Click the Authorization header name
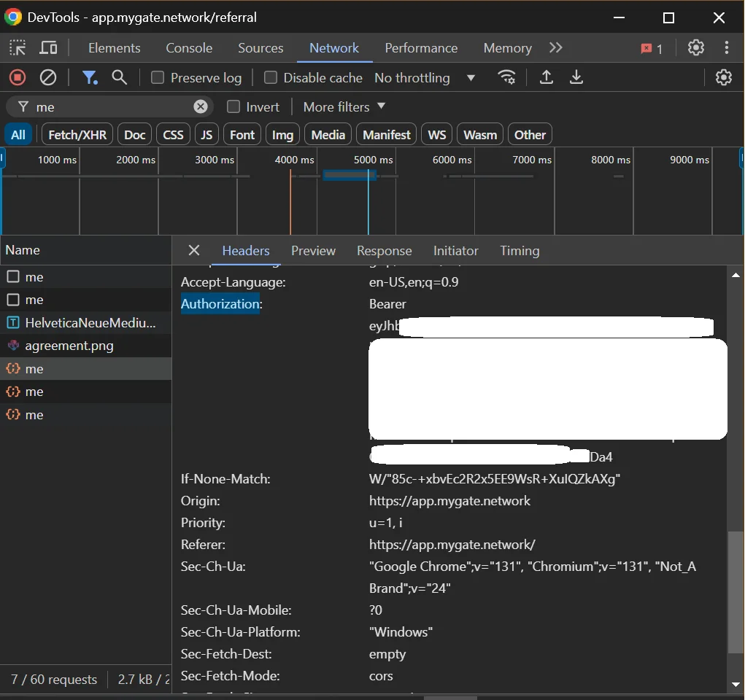 221,304
